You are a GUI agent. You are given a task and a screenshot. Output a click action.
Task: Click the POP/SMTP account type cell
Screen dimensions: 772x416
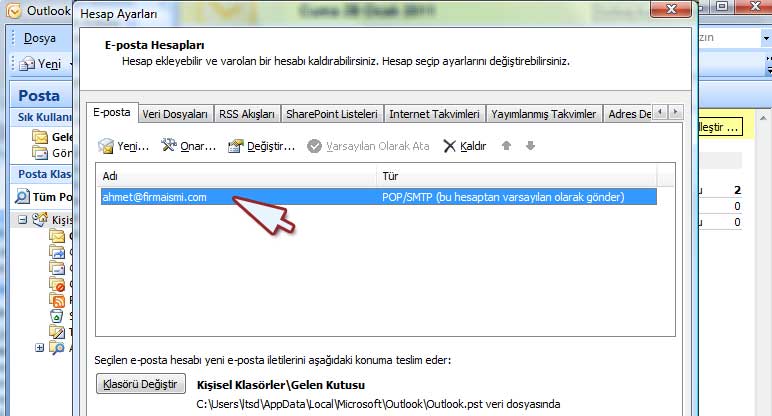point(503,197)
